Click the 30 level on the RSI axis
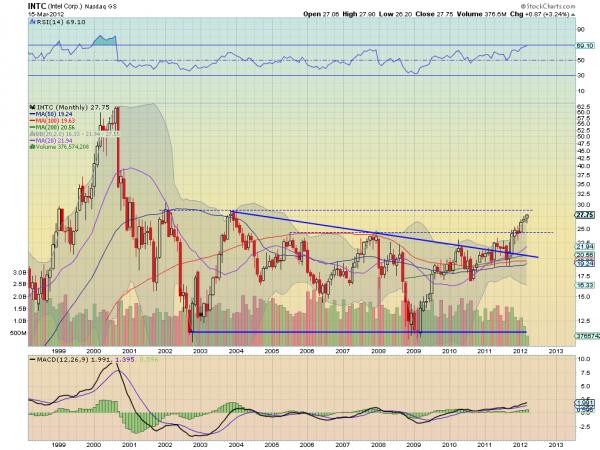This screenshot has height=450, width=600. click(580, 75)
